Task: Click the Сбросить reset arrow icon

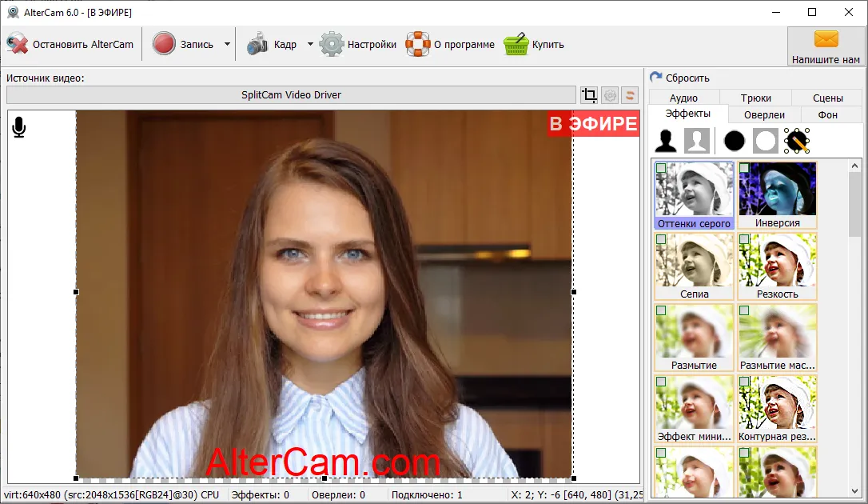Action: point(656,78)
